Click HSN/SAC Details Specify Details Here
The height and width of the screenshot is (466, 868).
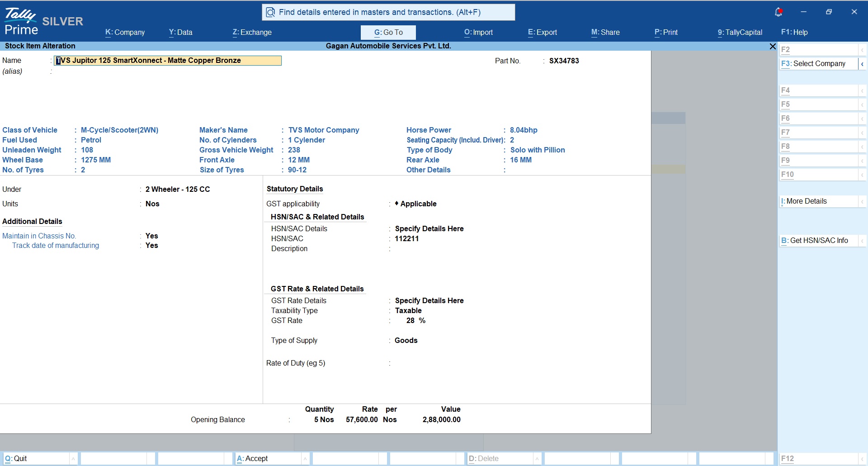click(429, 228)
